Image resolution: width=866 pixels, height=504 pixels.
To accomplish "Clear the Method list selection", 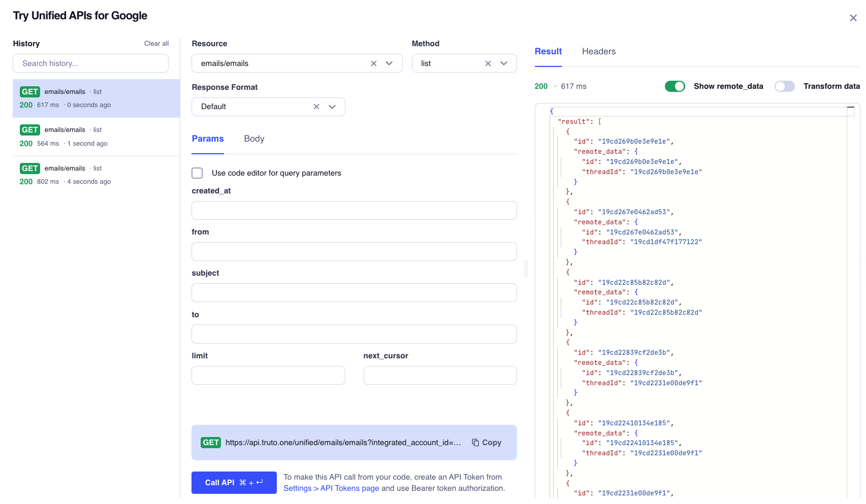I will [x=488, y=63].
